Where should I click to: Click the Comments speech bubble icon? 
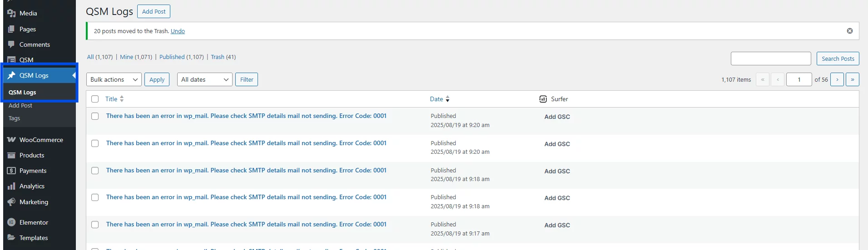pos(11,44)
